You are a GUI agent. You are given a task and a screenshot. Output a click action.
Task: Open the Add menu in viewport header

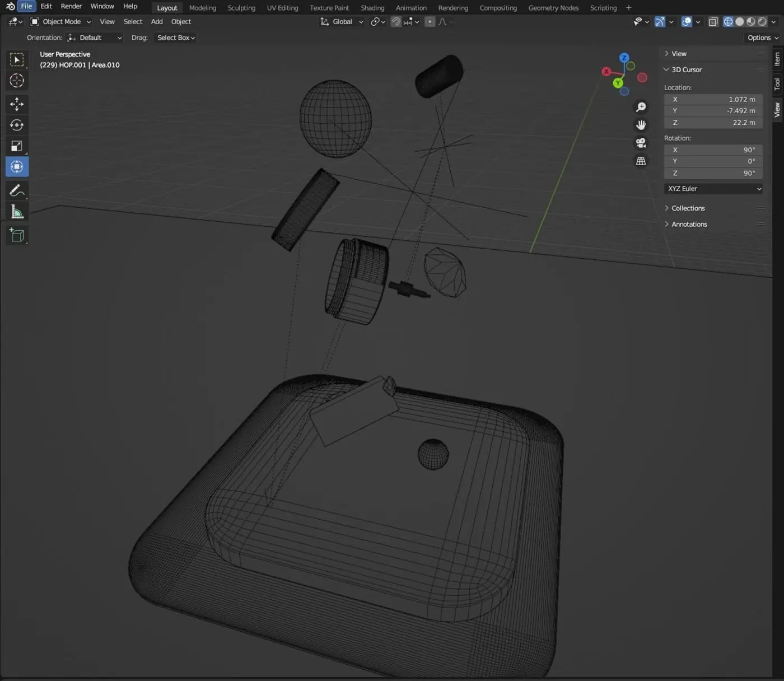(x=157, y=22)
